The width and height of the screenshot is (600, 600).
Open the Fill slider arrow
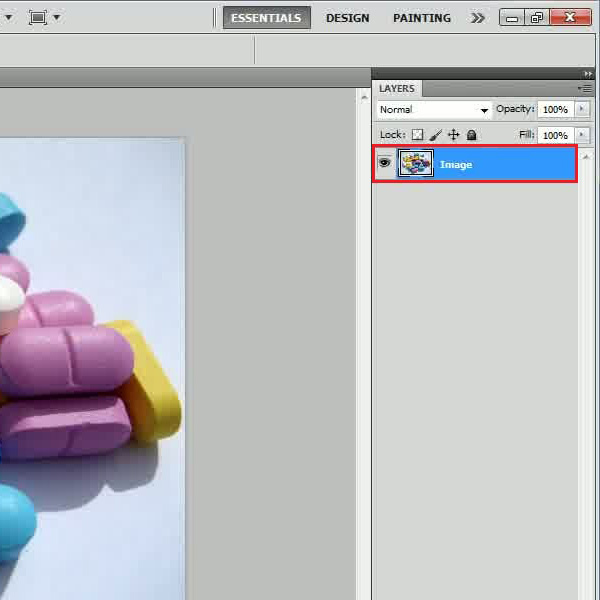(x=582, y=135)
